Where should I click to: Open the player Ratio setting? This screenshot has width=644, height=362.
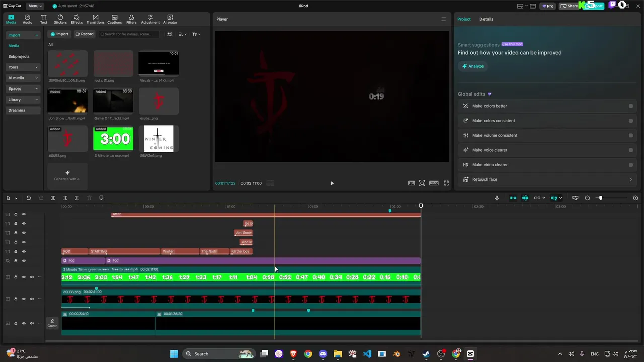tap(434, 183)
